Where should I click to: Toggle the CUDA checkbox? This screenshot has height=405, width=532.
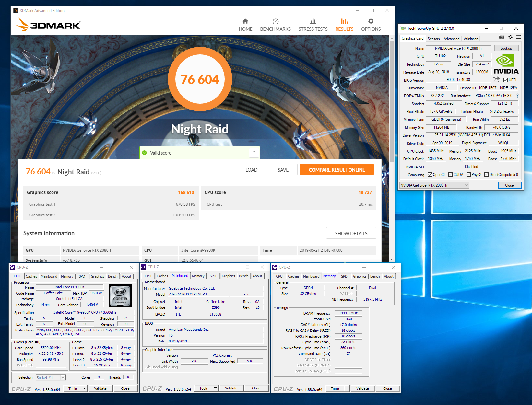tap(450, 175)
